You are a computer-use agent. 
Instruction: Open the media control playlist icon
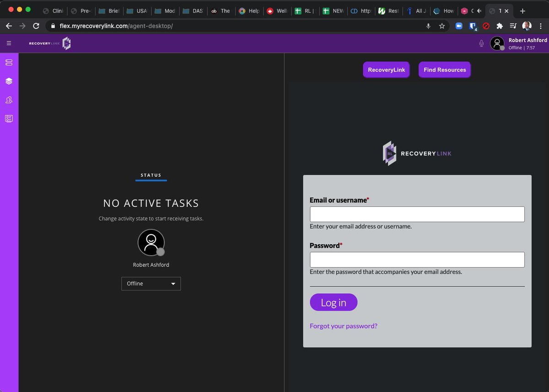pos(513,26)
